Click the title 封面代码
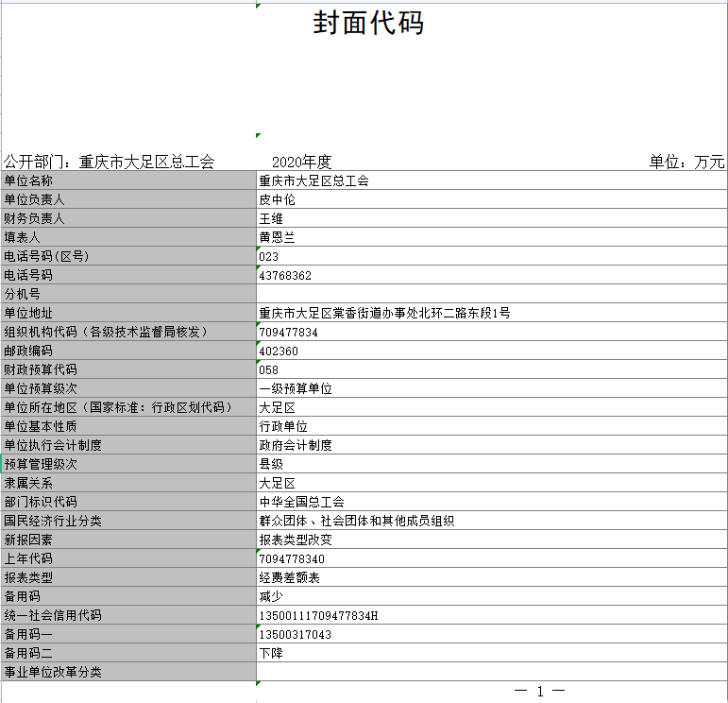728x703 pixels. (x=368, y=23)
